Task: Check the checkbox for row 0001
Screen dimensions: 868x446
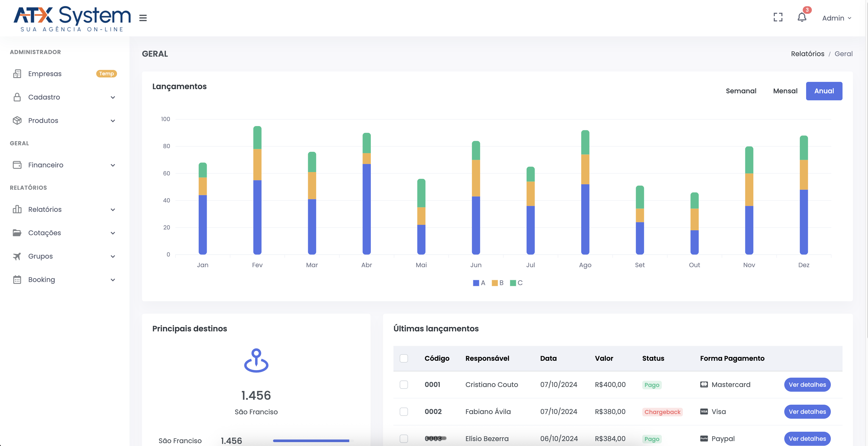Action: point(404,385)
